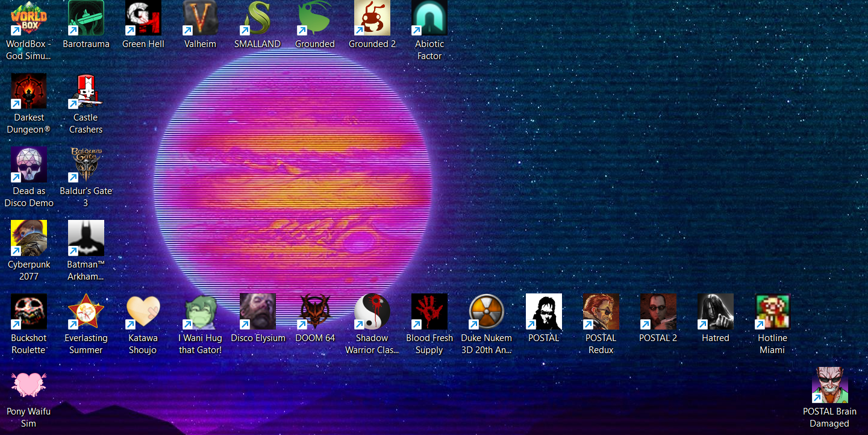
Task: Select the Shadow Warrior Classic icon
Action: 372,312
